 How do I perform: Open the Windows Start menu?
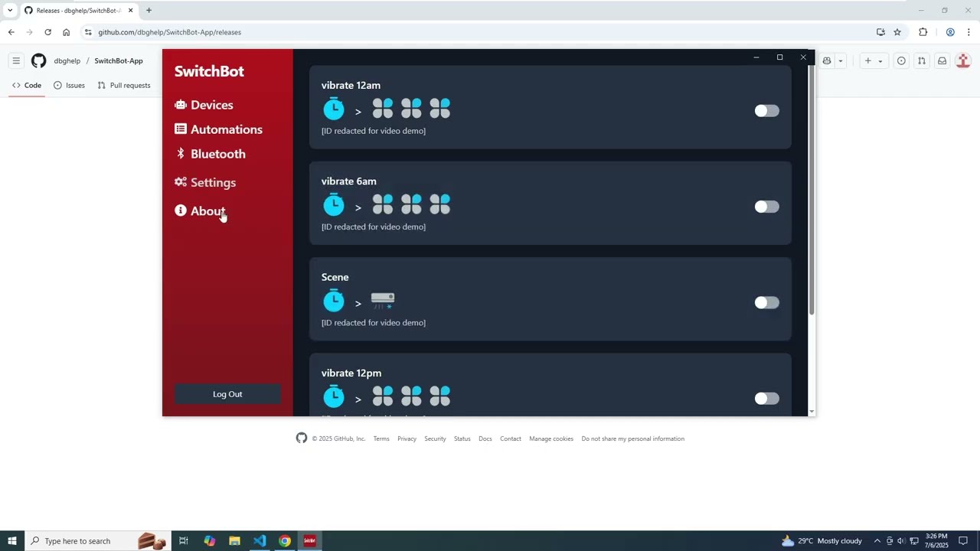[12, 541]
